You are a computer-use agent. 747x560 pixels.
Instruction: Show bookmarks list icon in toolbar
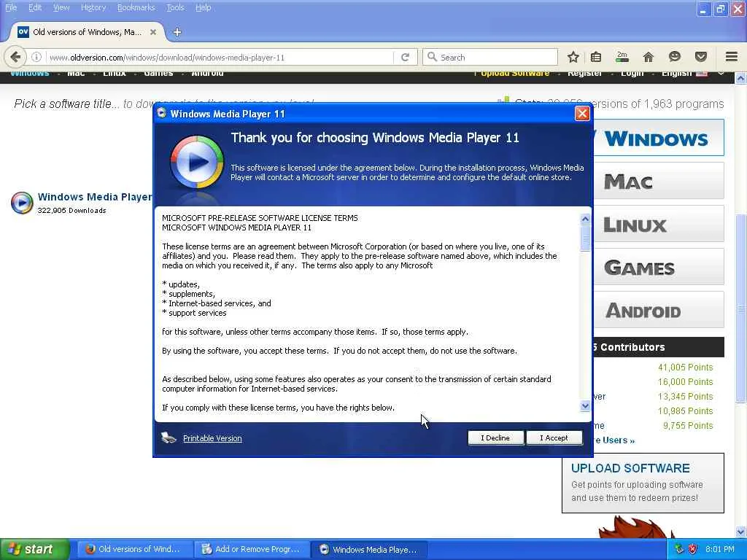click(596, 57)
